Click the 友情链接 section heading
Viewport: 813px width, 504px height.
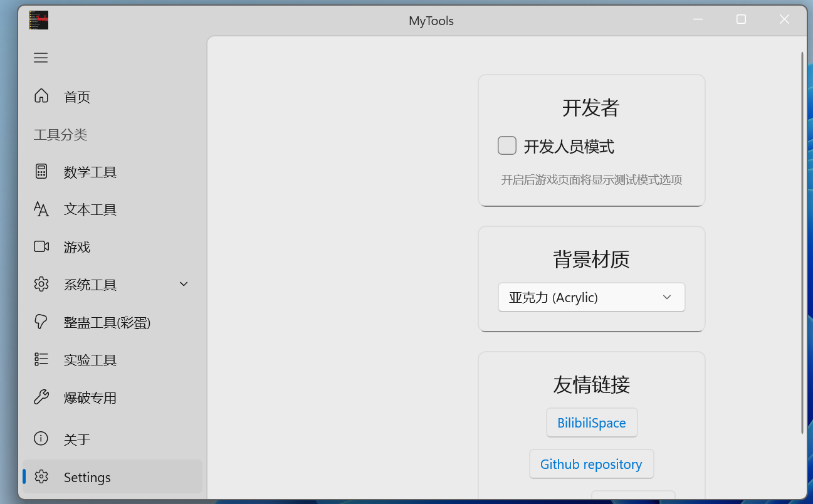tap(591, 384)
